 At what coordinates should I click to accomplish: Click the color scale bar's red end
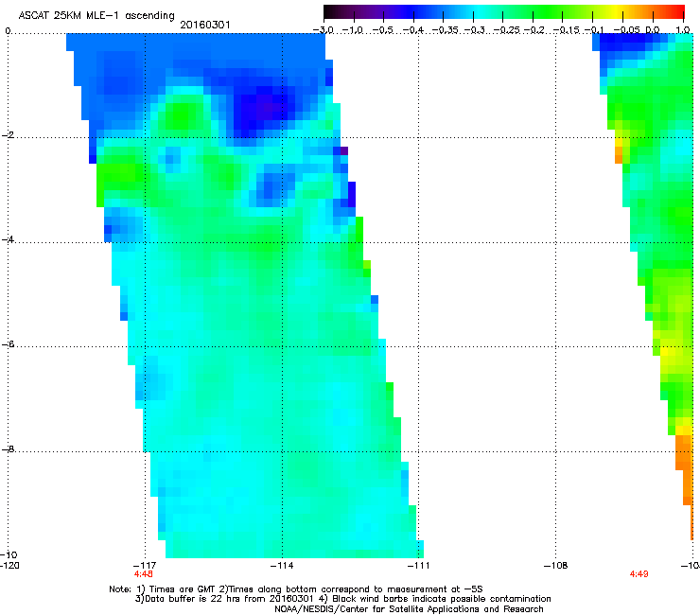(x=678, y=11)
